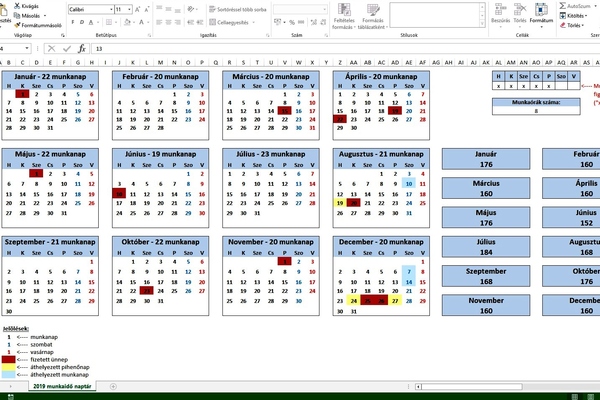Click the horizontal scrollbar left arrow
600x400 pixels.
(x=419, y=387)
